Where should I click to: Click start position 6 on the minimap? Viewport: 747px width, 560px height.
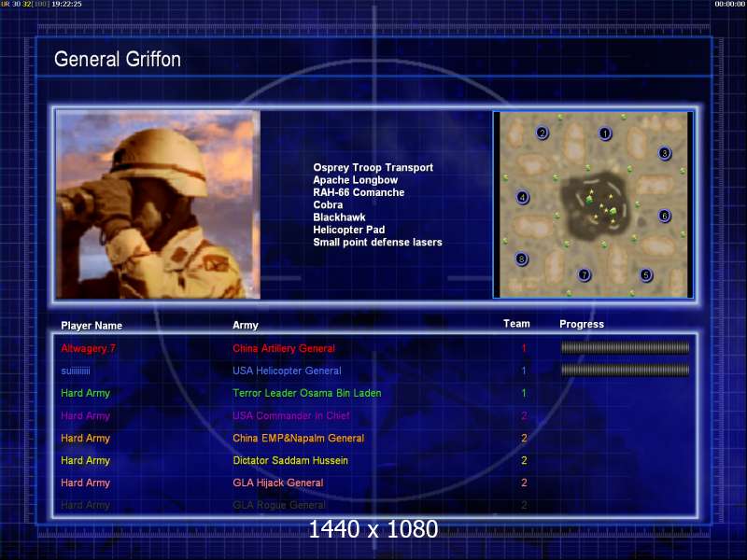coord(665,216)
